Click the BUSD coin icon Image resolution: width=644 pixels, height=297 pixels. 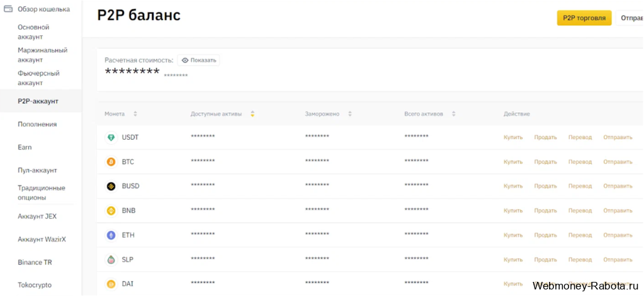[111, 186]
